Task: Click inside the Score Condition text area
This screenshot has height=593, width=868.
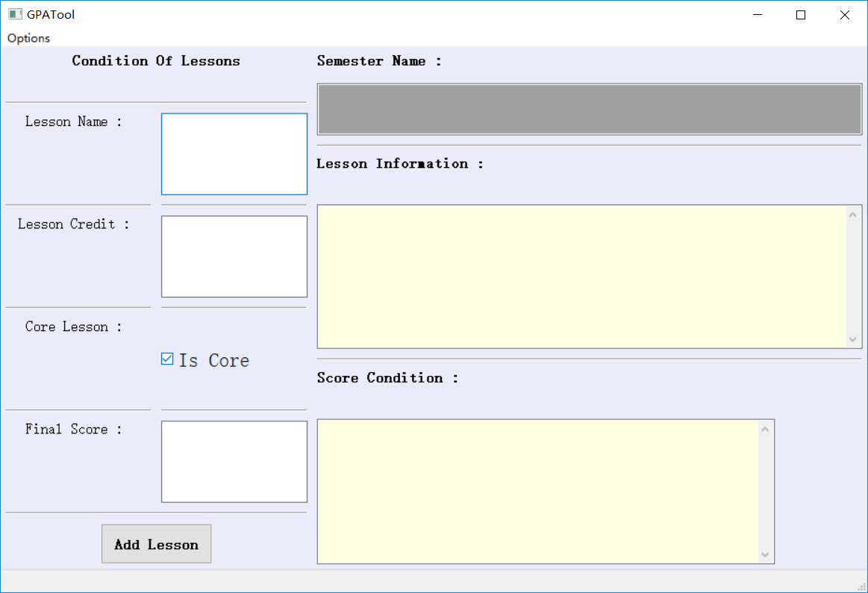Action: [537, 492]
